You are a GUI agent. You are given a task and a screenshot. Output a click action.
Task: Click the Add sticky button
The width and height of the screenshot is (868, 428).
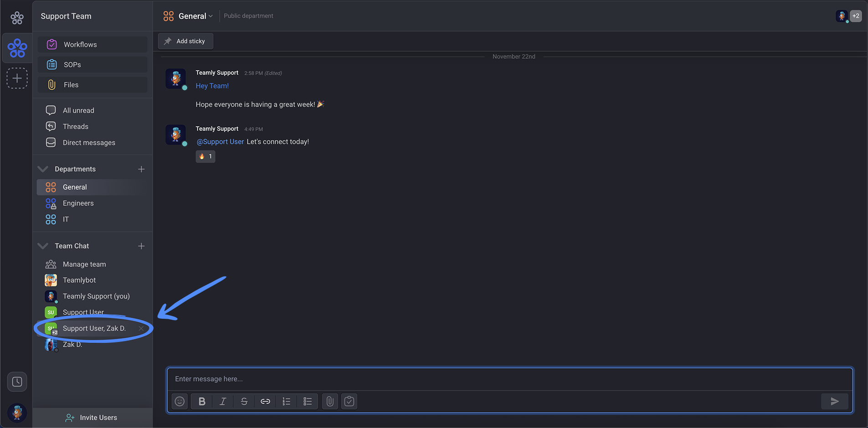point(185,41)
